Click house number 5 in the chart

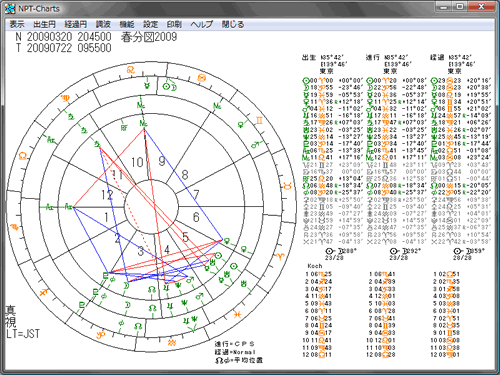pyautogui.click(x=185, y=237)
